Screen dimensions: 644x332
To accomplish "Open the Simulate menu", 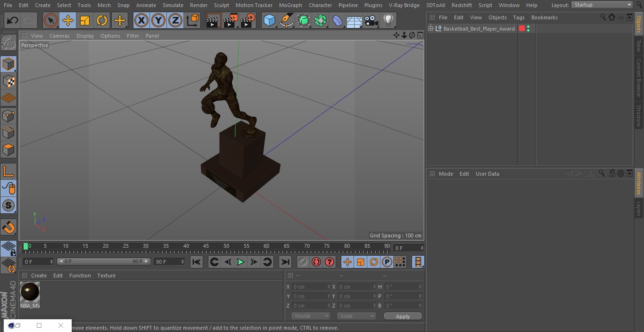I will [x=173, y=5].
